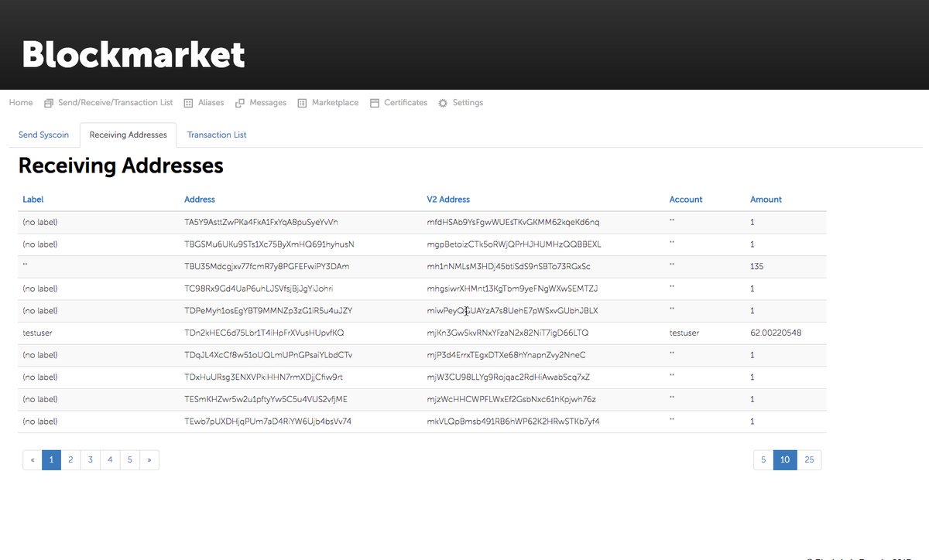929x560 pixels.
Task: Click the testuser account cell
Action: click(684, 333)
